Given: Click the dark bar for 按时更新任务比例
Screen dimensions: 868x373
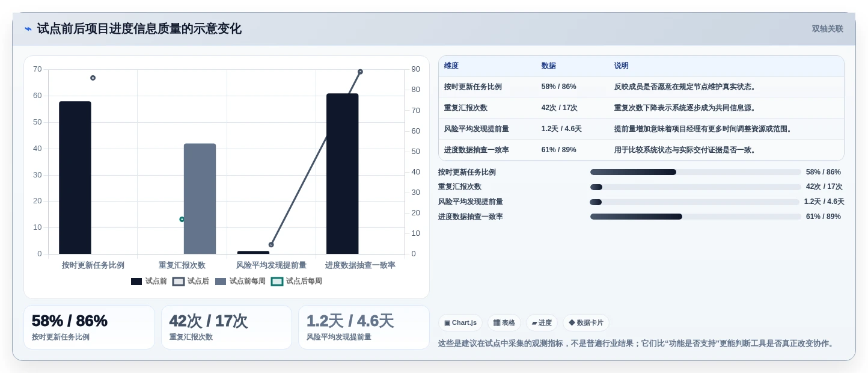Looking at the screenshot, I should pos(75,177).
